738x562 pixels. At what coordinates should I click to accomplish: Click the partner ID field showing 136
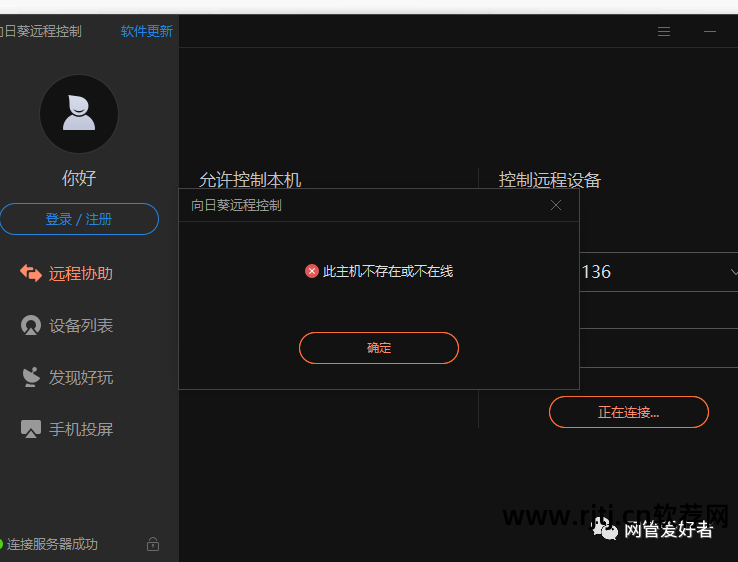pos(658,272)
